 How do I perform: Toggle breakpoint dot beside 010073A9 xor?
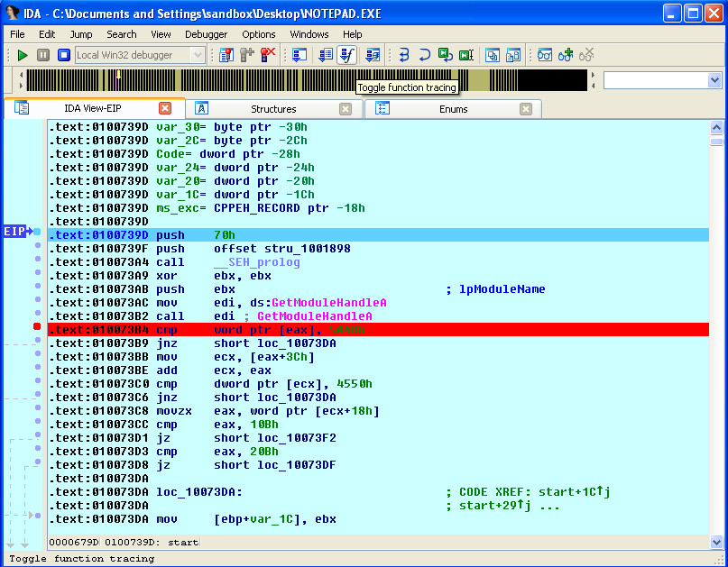coord(38,272)
